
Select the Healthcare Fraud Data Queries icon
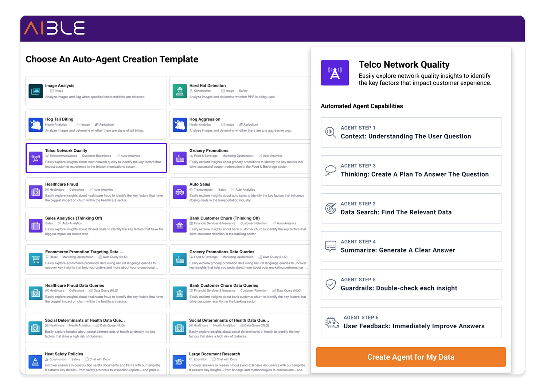[x=36, y=293]
